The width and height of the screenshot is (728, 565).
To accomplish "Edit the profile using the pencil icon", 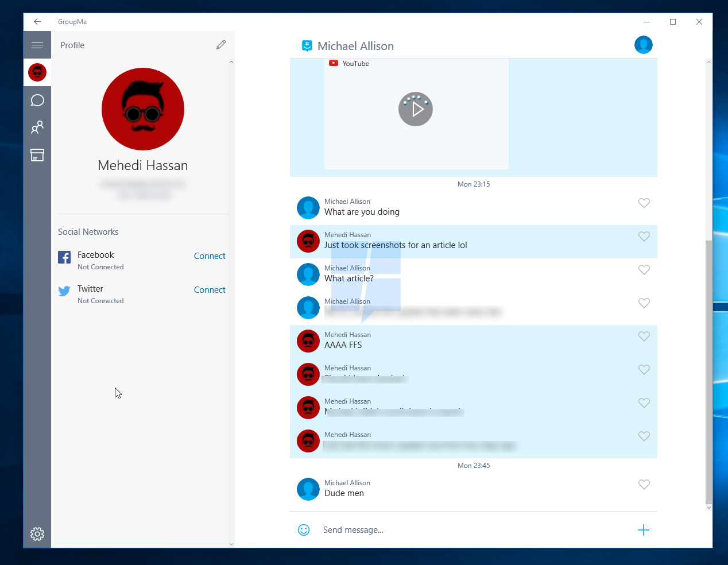I will 221,44.
